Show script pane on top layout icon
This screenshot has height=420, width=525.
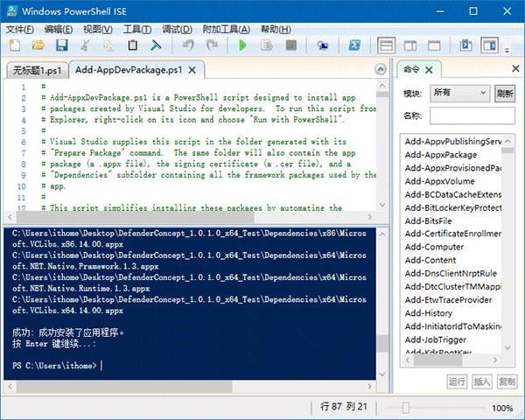(387, 45)
